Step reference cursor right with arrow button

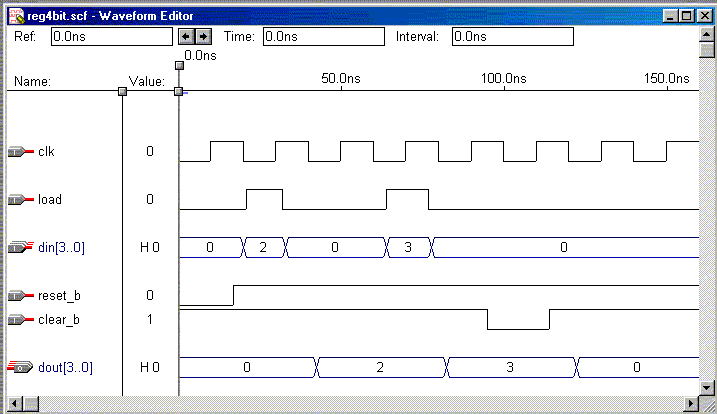pyautogui.click(x=203, y=36)
